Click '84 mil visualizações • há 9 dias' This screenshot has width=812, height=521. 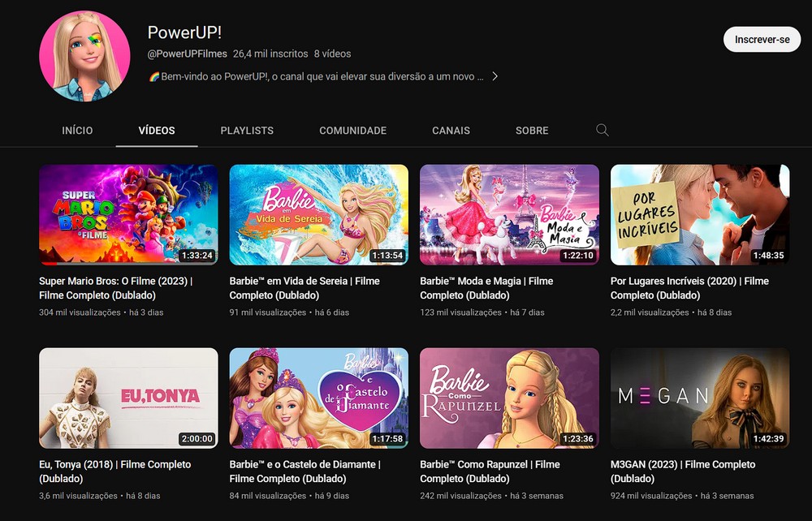[x=289, y=496]
